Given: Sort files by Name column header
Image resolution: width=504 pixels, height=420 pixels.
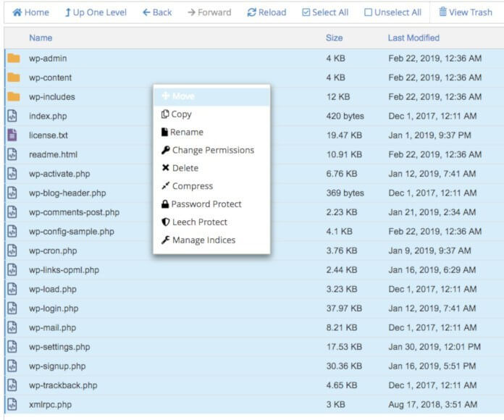Looking at the screenshot, I should pos(41,38).
